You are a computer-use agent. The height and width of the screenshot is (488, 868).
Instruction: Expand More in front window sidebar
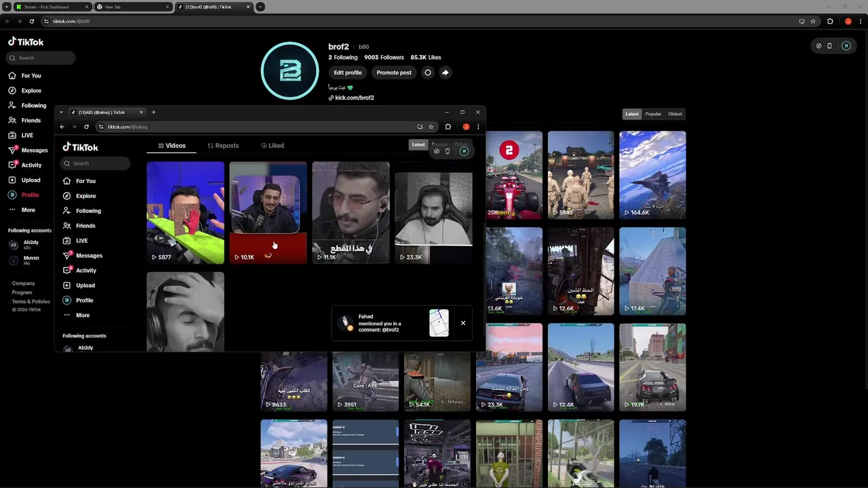[x=76, y=315]
